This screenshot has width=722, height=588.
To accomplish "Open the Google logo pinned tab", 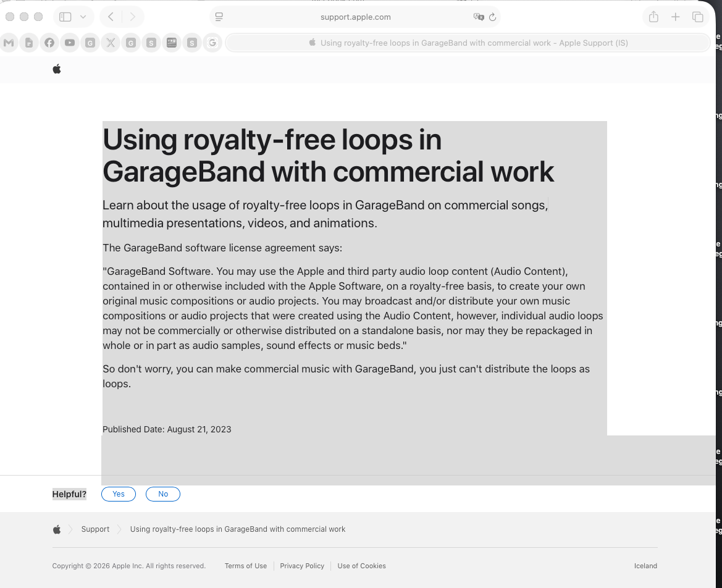I will click(x=212, y=43).
